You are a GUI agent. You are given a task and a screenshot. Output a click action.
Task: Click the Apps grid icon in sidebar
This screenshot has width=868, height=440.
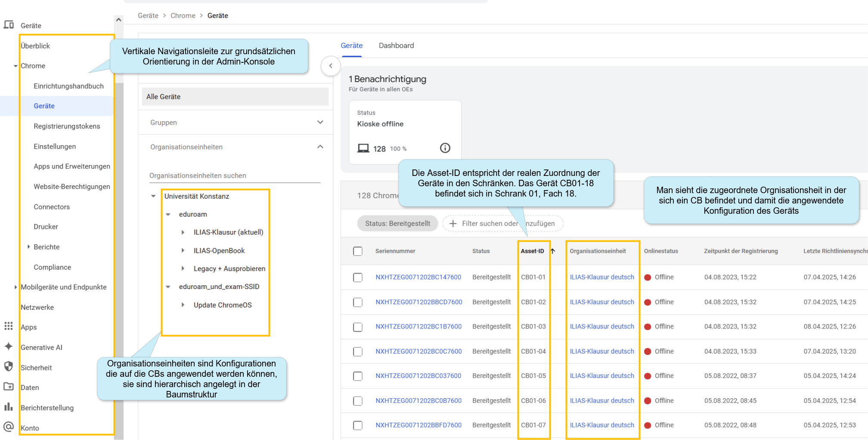(9, 326)
